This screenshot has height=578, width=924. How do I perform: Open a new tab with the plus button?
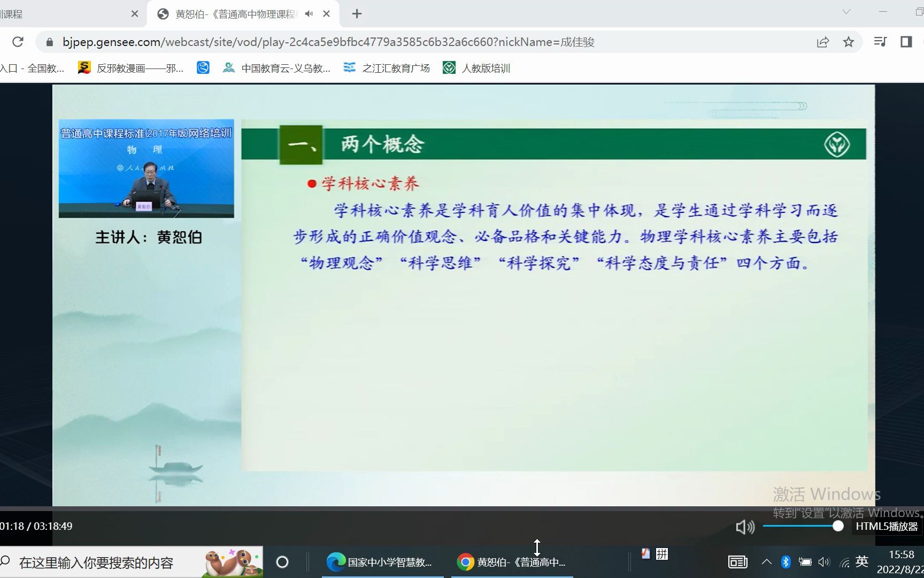point(356,13)
